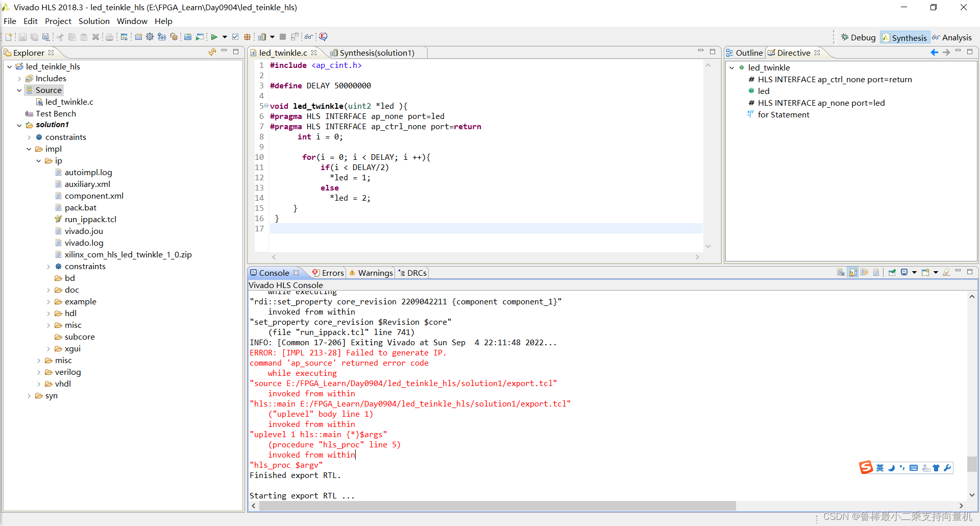Click the New File toolbar icon

click(9, 37)
